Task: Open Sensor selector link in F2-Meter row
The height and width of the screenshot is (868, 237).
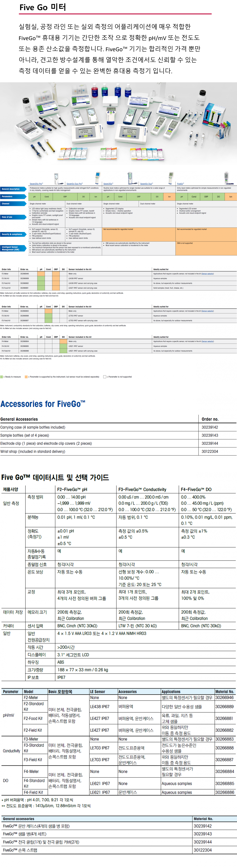Action: click(207, 274)
